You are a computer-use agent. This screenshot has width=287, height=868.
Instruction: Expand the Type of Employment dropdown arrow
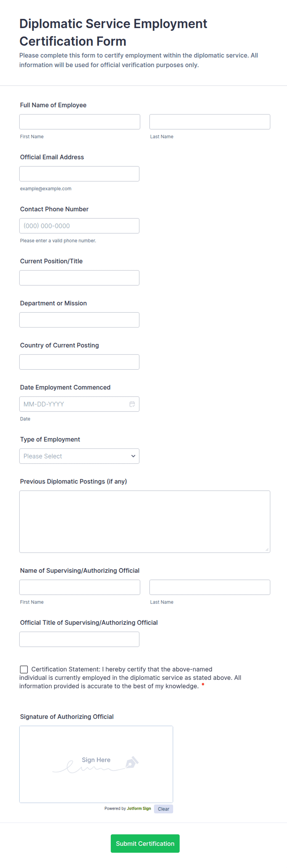133,456
